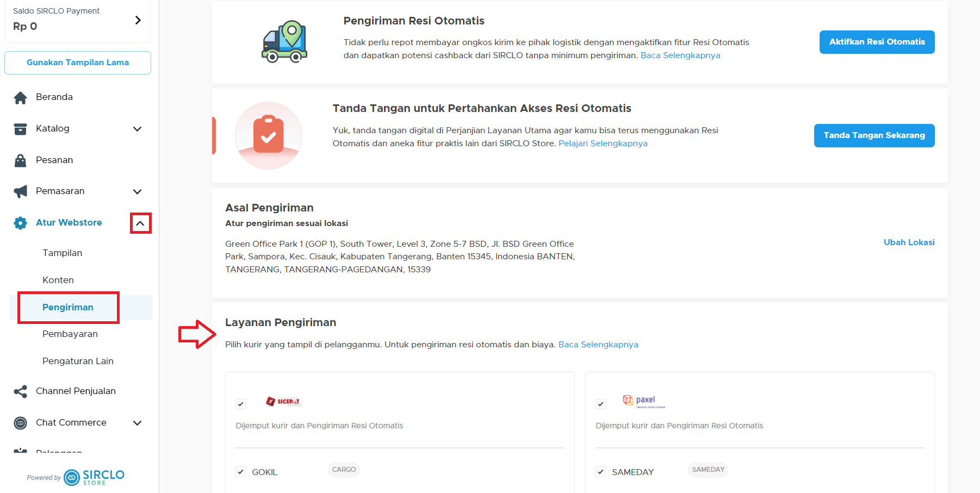Toggle the GOKIL service checkbox
Screen dimensions: 980x493
click(x=240, y=472)
